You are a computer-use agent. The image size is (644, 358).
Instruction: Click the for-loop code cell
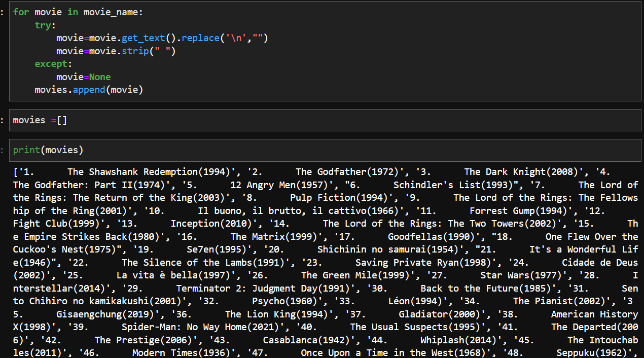point(326,51)
